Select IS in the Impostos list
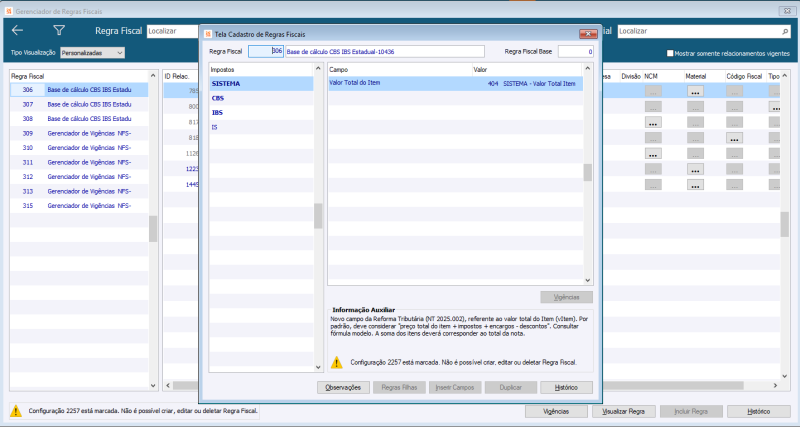This screenshot has width=800, height=427. [x=261, y=127]
